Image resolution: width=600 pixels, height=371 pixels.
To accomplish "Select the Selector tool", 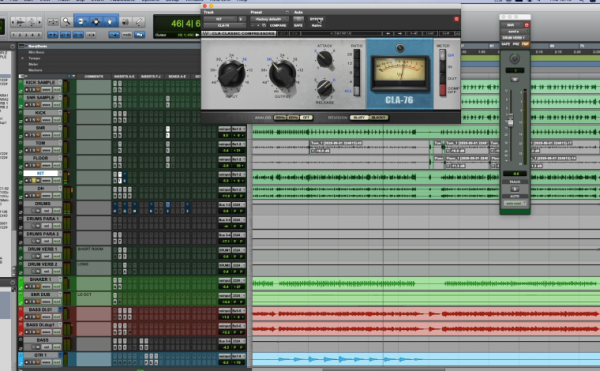I will (96, 22).
